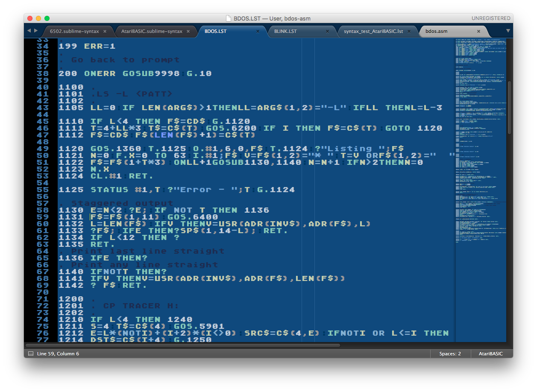The image size is (537, 392).
Task: Click the vertical scrollbar thumb
Action: click(x=509, y=107)
